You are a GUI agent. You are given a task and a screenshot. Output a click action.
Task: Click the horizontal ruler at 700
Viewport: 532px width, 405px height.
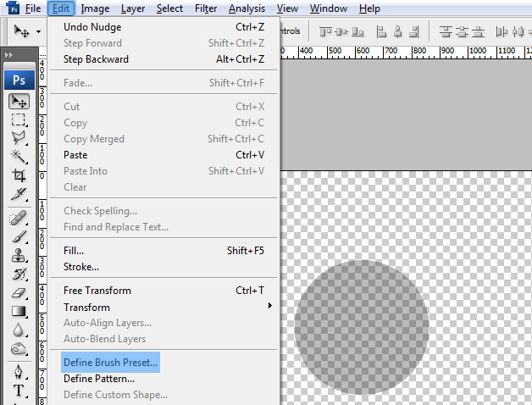pyautogui.click(x=391, y=52)
